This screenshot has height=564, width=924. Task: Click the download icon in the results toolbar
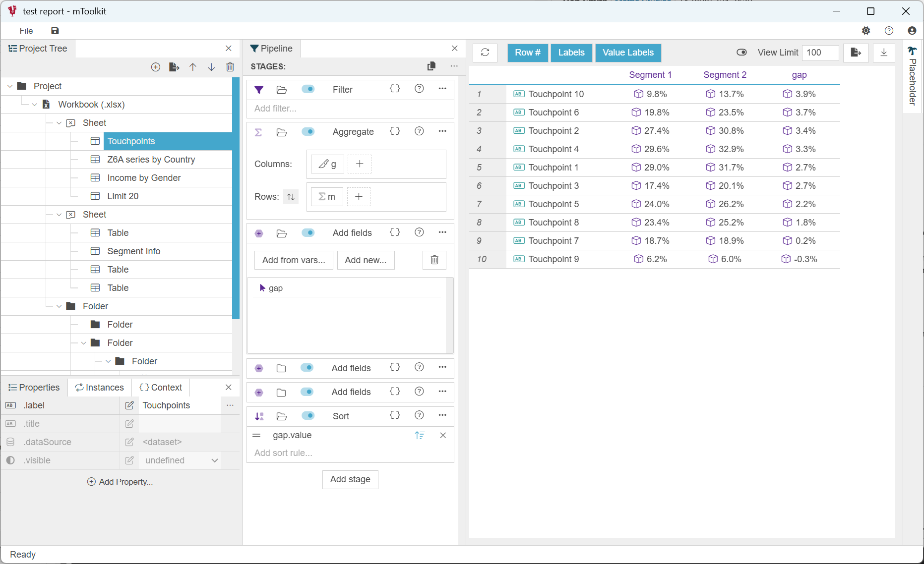[x=884, y=53]
